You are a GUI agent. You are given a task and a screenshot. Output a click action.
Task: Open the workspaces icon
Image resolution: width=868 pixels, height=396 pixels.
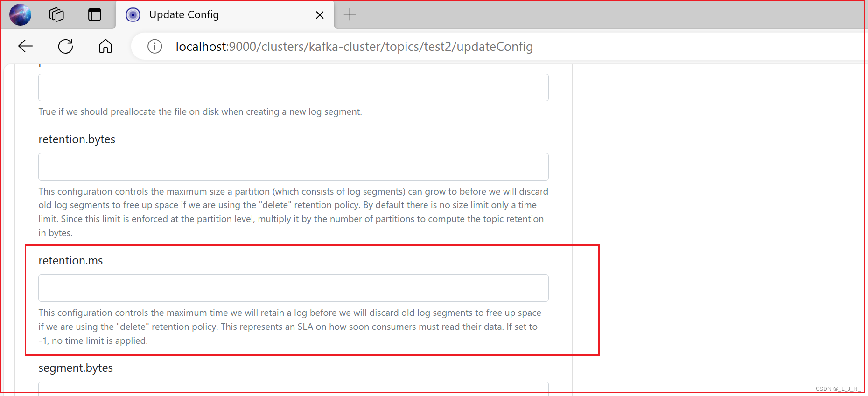56,14
